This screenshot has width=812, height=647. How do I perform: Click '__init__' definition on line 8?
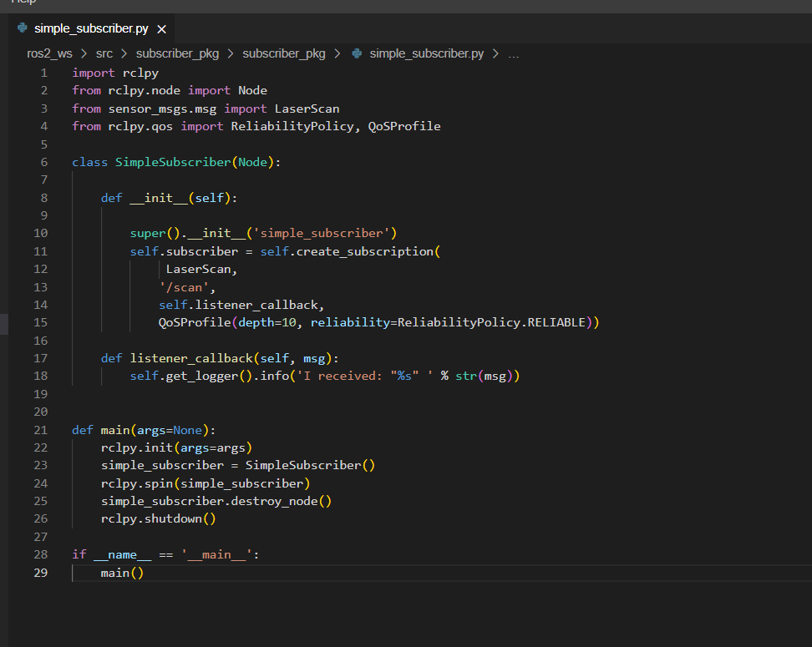tap(159, 198)
